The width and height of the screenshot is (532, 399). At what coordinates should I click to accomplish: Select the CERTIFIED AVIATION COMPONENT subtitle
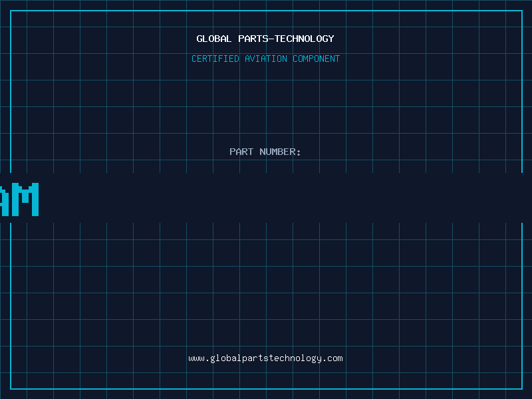[265, 59]
